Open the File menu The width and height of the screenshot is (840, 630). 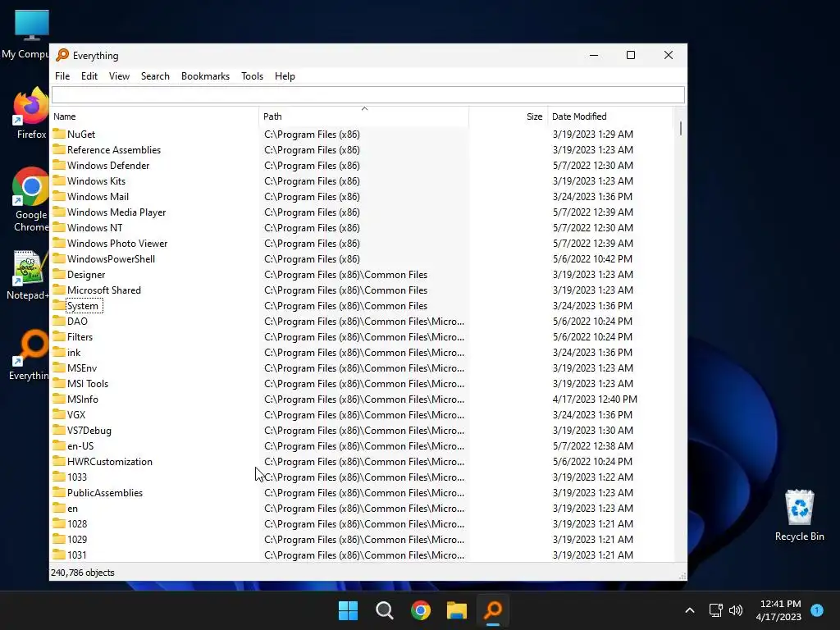pos(62,76)
